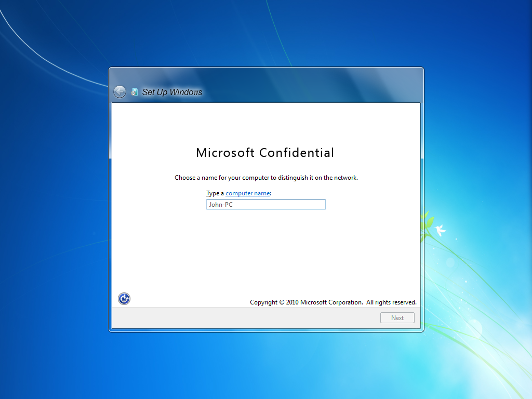The height and width of the screenshot is (399, 532).
Task: Open the computer name help link
Action: [247, 193]
